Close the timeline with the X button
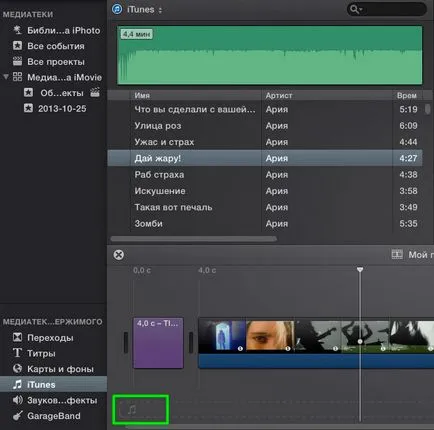Viewport: 434px width, 430px height. [x=119, y=255]
